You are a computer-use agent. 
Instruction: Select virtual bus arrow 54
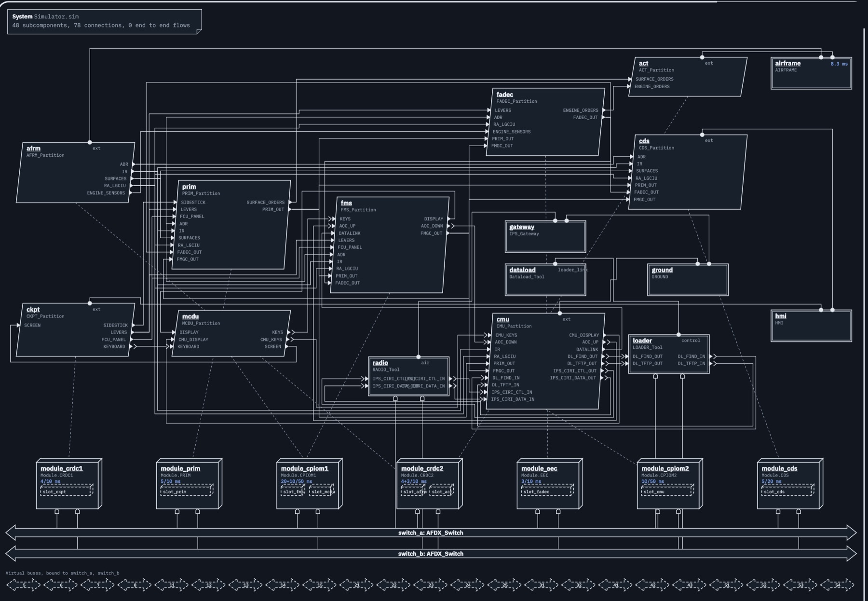(x=837, y=585)
